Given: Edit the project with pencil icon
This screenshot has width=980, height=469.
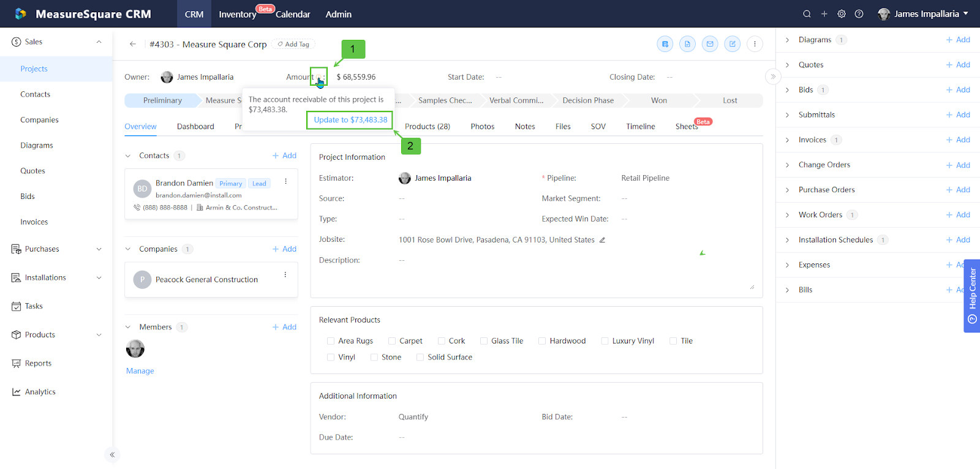Looking at the screenshot, I should (733, 44).
